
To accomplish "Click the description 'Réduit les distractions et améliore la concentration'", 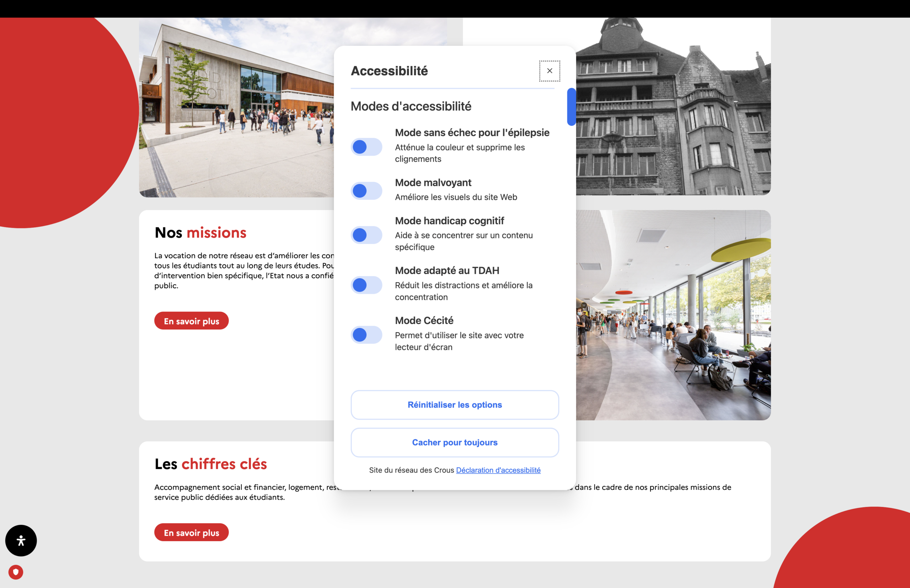I will click(464, 291).
